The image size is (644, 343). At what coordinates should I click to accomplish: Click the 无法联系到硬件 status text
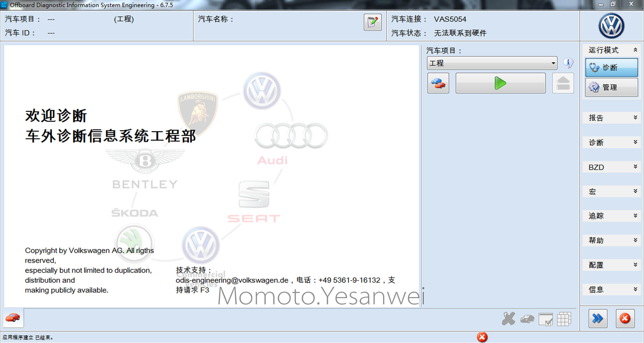click(460, 33)
